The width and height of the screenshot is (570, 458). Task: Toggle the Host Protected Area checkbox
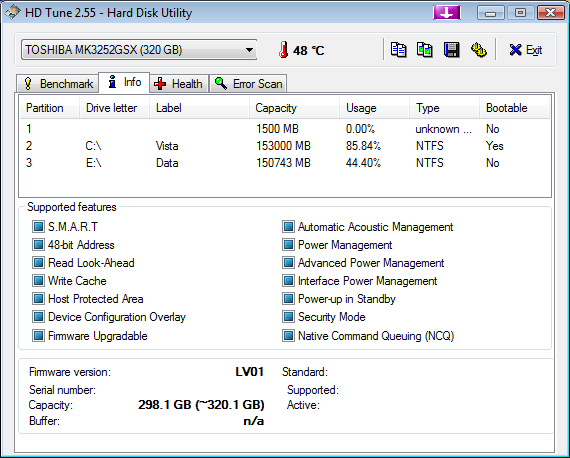[x=38, y=299]
